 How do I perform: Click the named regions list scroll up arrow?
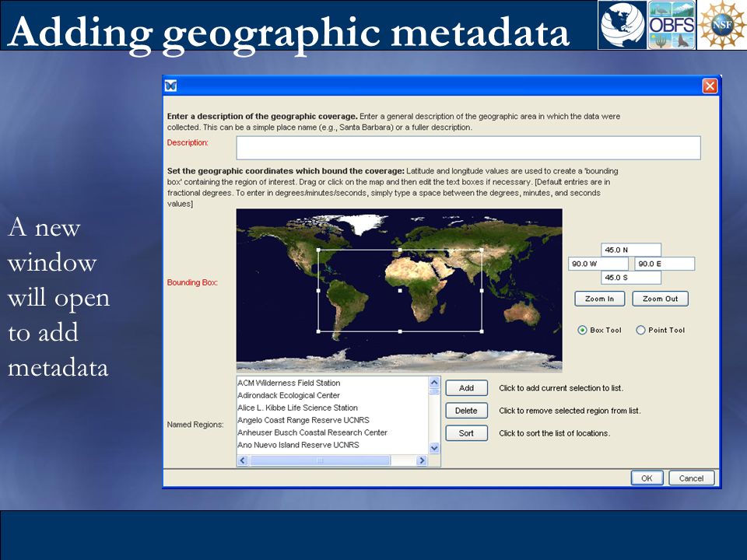[x=434, y=383]
